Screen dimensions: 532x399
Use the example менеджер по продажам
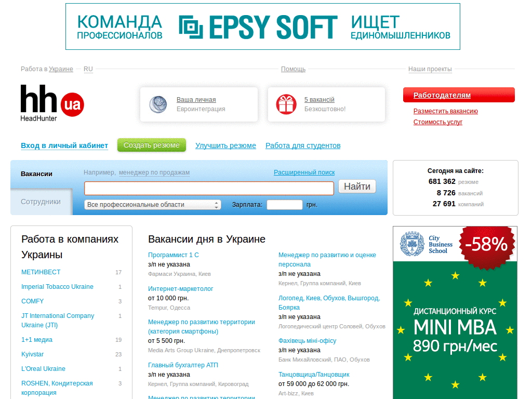point(154,172)
